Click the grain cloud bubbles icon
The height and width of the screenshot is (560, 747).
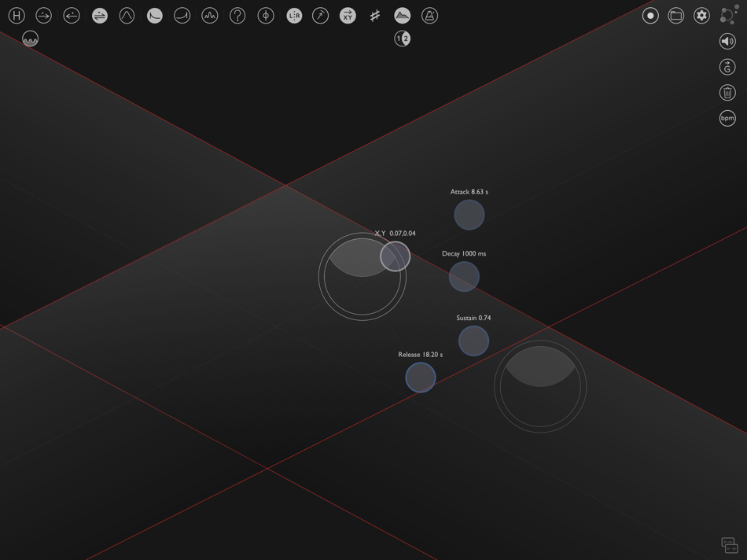729,15
